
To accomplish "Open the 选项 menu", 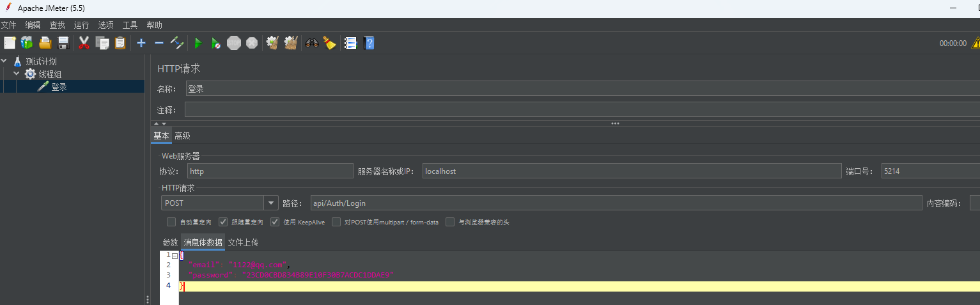I will [105, 25].
